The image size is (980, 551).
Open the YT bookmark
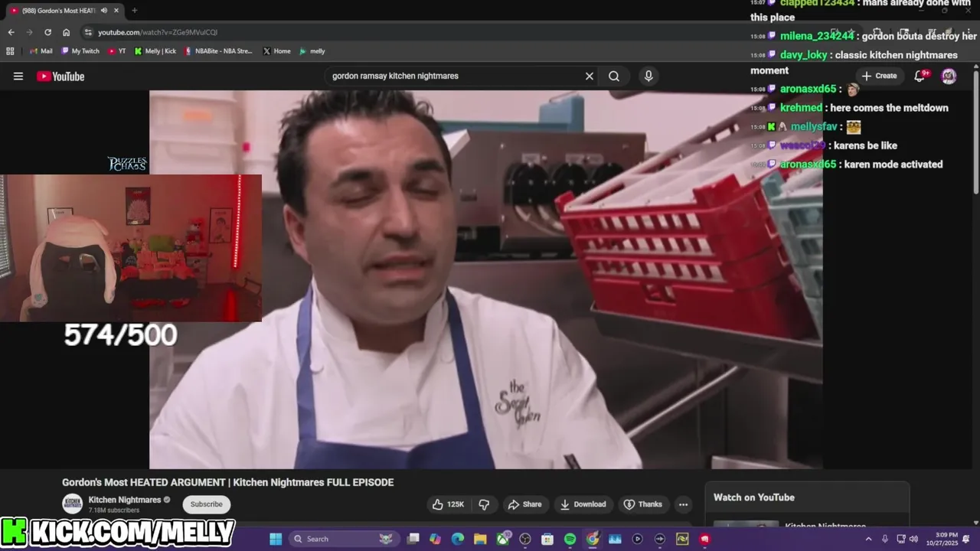tap(117, 51)
